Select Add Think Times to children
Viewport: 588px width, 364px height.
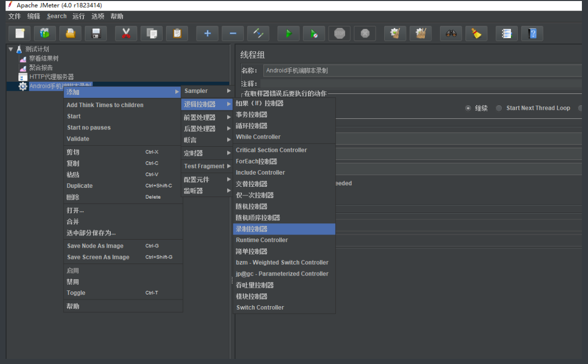pos(105,105)
